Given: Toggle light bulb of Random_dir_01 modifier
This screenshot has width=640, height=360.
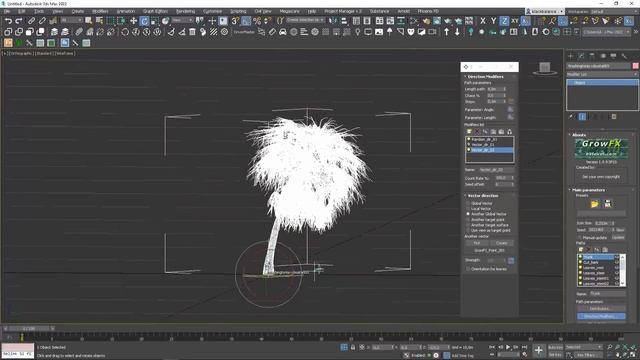Looking at the screenshot, I should point(469,139).
